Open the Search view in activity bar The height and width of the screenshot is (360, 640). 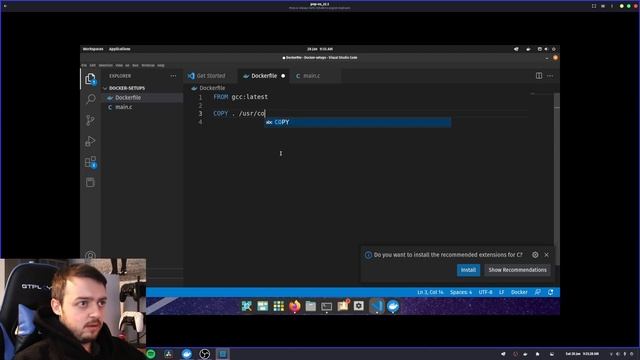[x=91, y=99]
